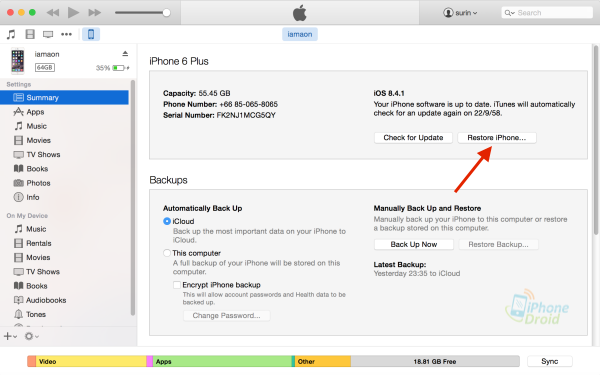This screenshot has width=600, height=375.
Task: Open the TV Shows library icon in toolbar
Action: click(x=48, y=34)
